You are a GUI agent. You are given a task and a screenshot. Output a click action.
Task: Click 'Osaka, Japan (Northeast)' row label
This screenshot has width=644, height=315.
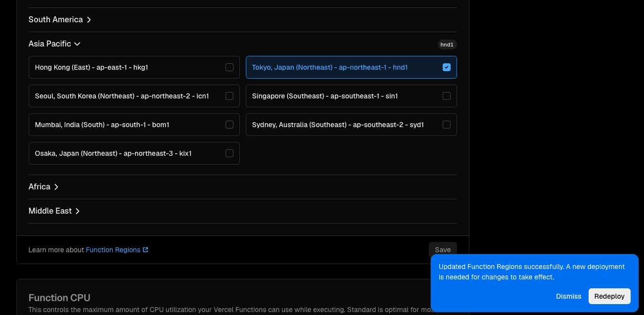(113, 153)
